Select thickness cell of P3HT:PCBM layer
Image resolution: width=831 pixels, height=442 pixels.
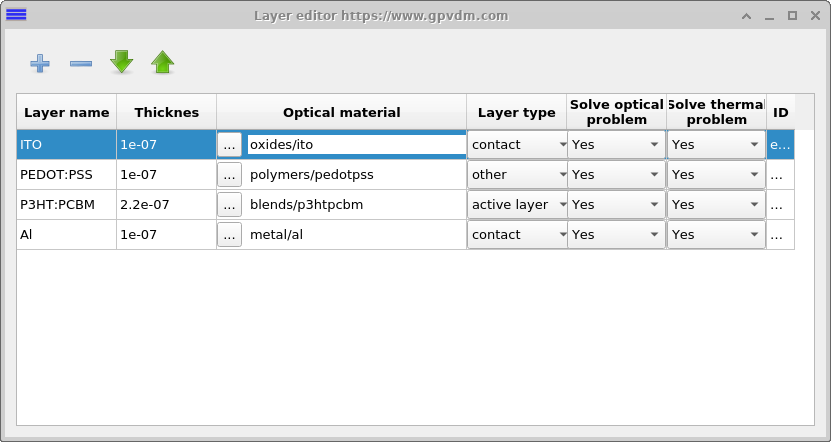tap(166, 205)
